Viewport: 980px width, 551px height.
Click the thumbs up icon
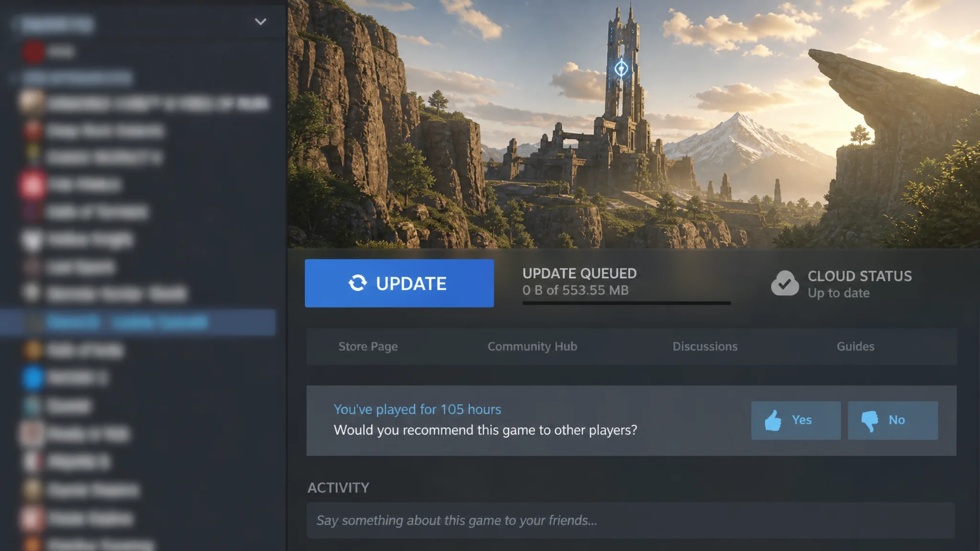tap(772, 420)
